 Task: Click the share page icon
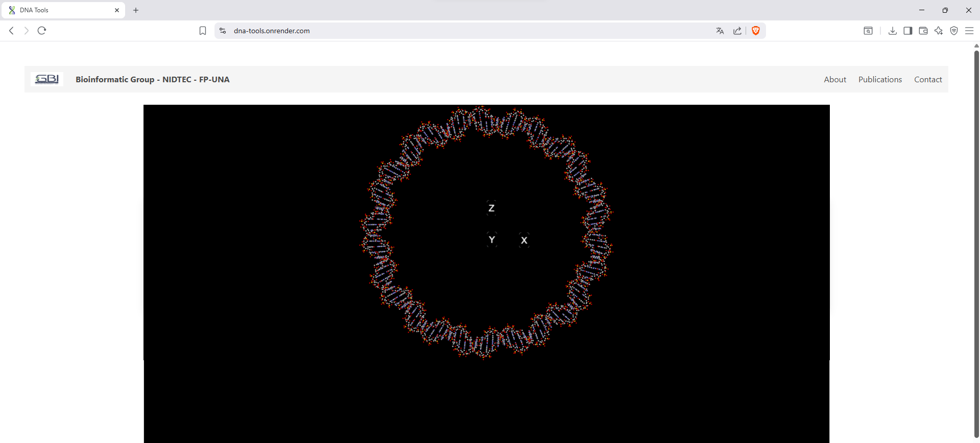[x=737, y=31]
